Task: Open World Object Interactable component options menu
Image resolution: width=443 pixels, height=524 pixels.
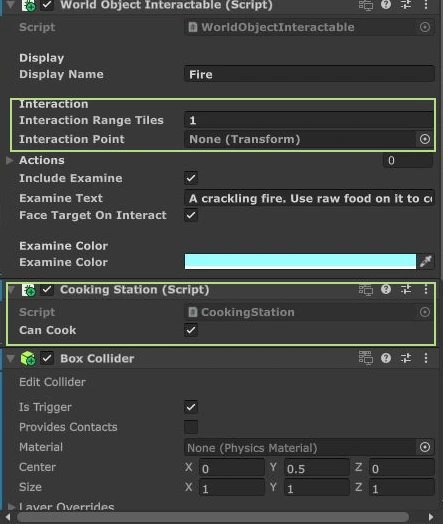Action: [x=426, y=5]
